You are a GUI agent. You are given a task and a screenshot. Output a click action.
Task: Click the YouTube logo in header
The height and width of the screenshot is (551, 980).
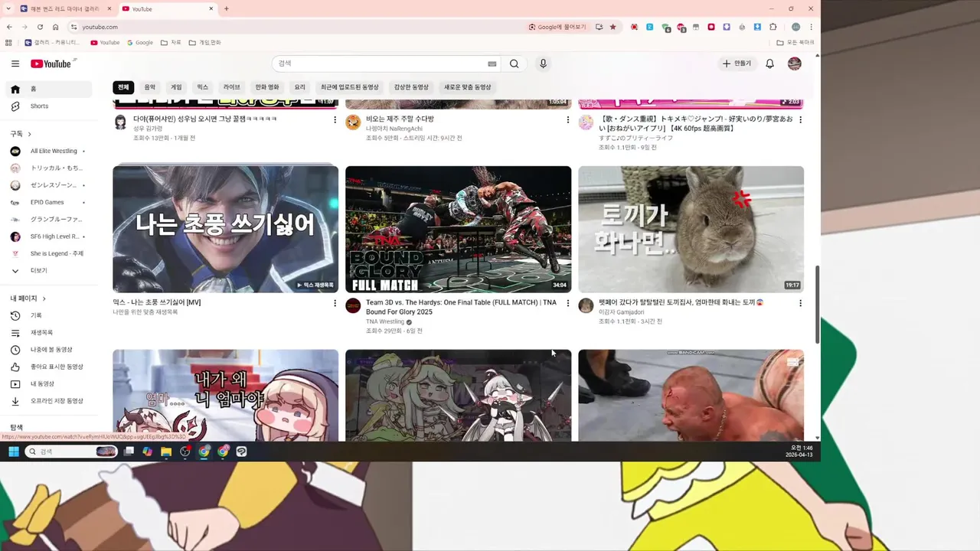pyautogui.click(x=53, y=64)
